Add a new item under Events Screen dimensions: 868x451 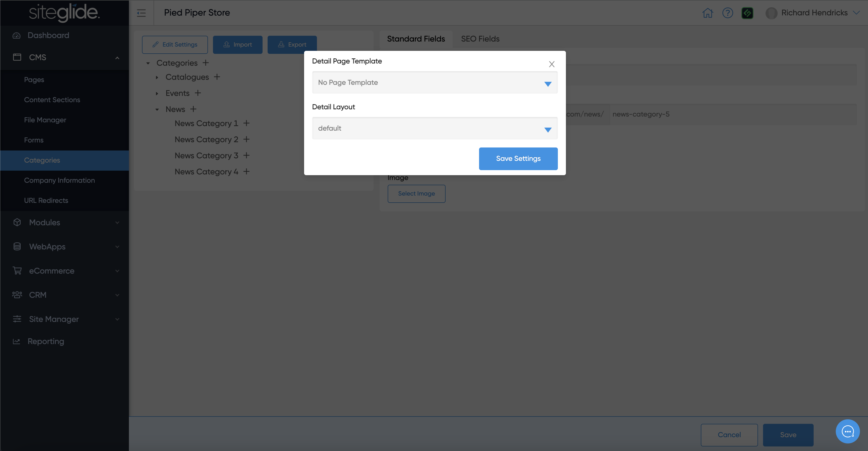pos(198,93)
